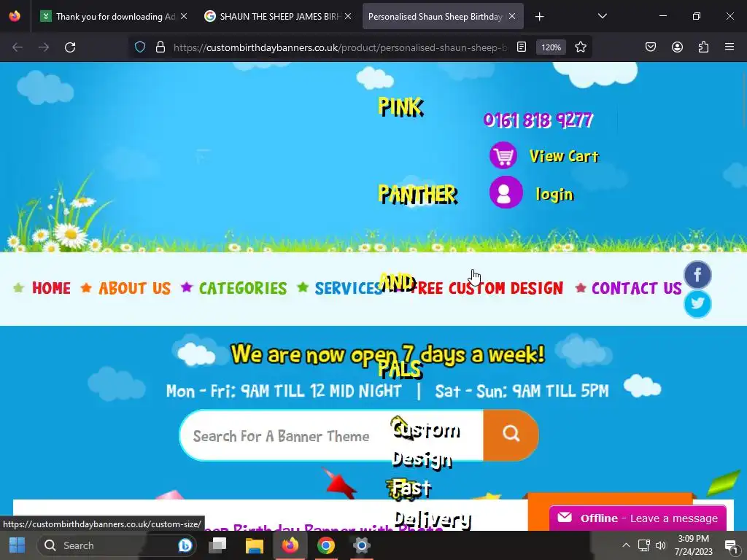Image resolution: width=747 pixels, height=560 pixels.
Task: Click the browser forward arrow
Action: (x=44, y=47)
